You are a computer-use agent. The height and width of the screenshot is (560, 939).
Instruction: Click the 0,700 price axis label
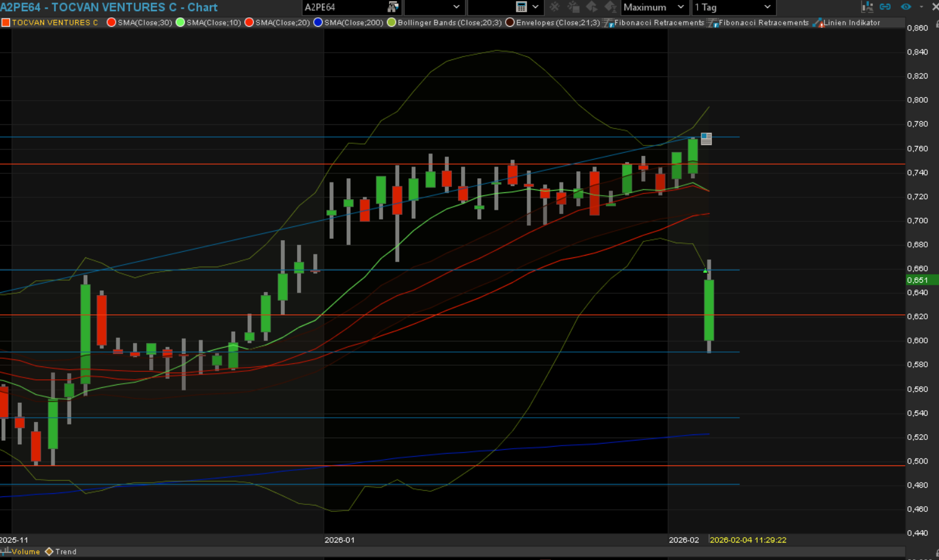(917, 221)
